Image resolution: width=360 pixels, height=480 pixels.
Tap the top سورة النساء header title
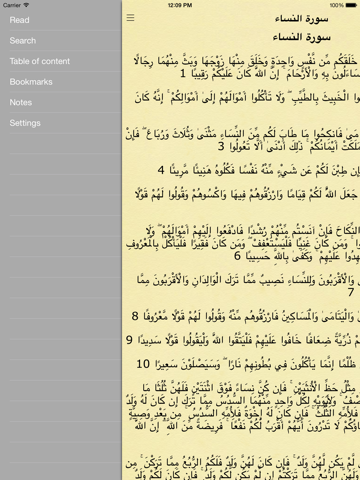tap(301, 19)
